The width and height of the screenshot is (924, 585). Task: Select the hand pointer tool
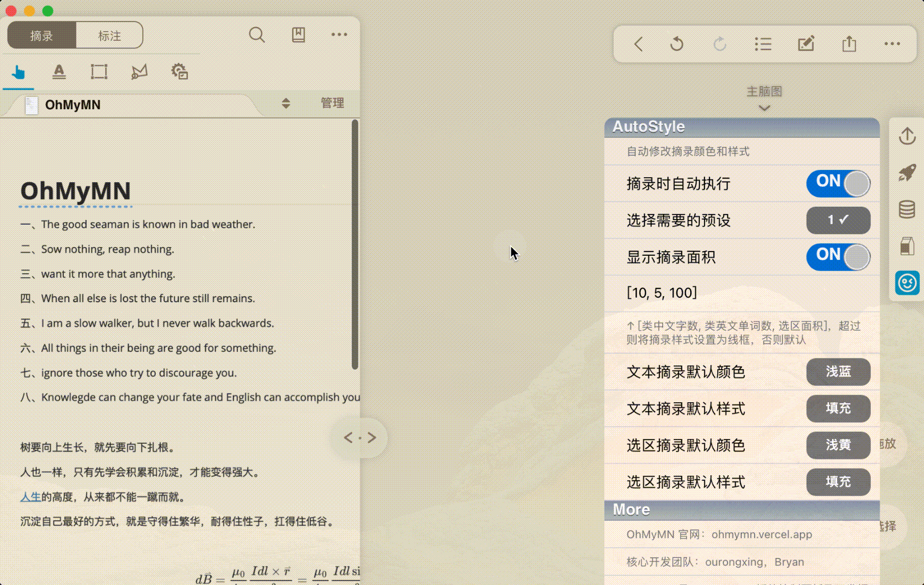pos(18,72)
